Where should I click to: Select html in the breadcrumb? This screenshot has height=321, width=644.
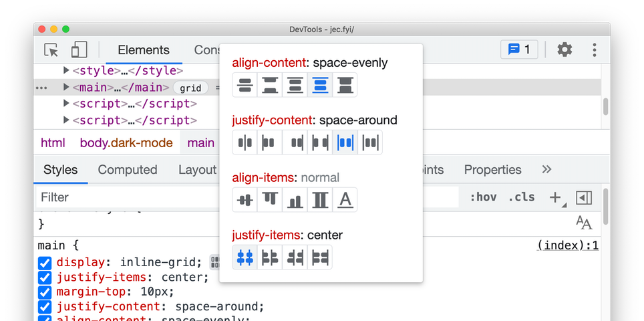pos(53,143)
